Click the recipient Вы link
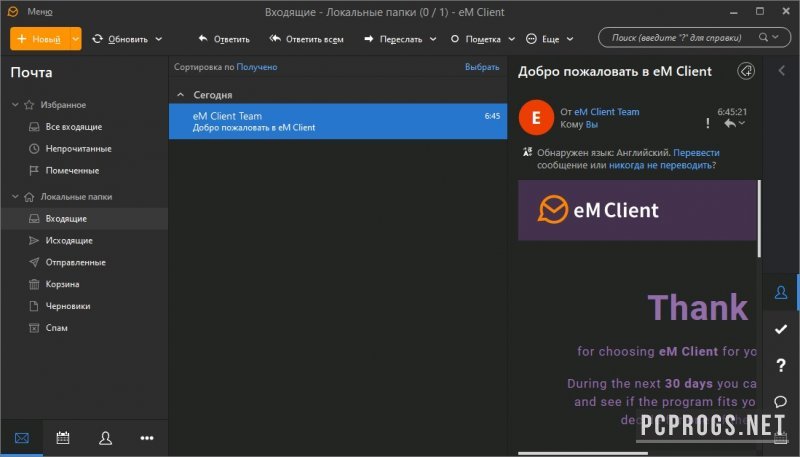Viewport: 800px width, 457px height. click(x=592, y=124)
